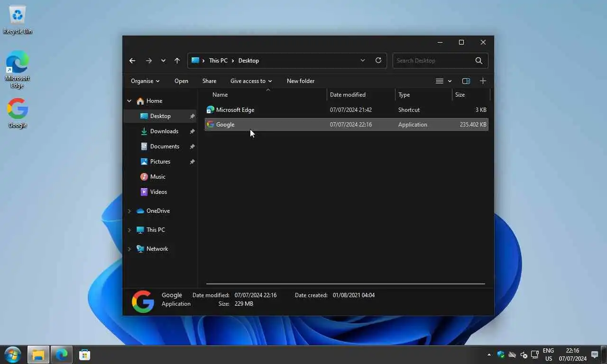Select OneDrive in navigation pane
This screenshot has width=607, height=364.
(158, 211)
